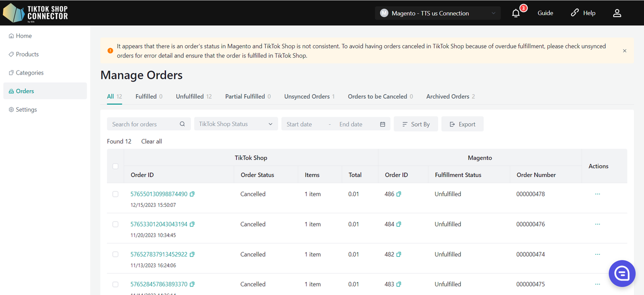Check the box for order 576550130998874490
The image size is (644, 295).
tap(115, 194)
